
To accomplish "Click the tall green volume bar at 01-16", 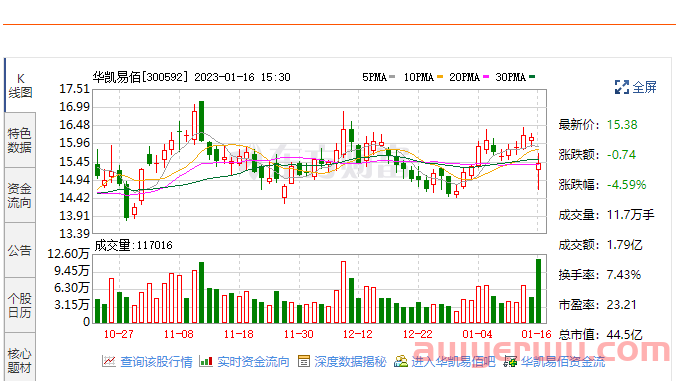I will tap(538, 291).
